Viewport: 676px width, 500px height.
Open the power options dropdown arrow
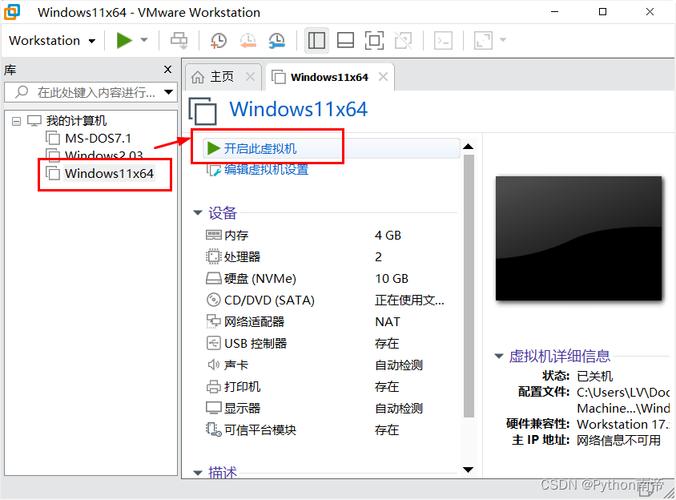coord(144,40)
